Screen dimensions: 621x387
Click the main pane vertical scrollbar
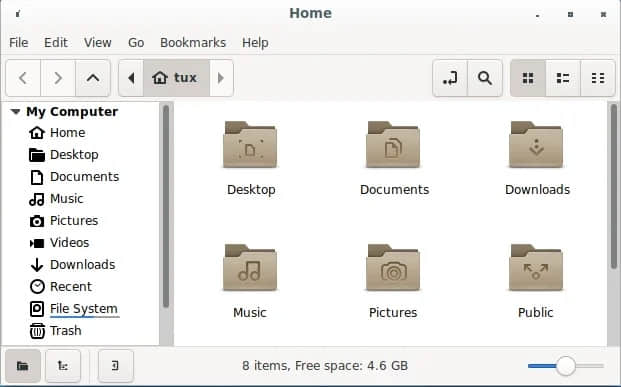[613, 186]
